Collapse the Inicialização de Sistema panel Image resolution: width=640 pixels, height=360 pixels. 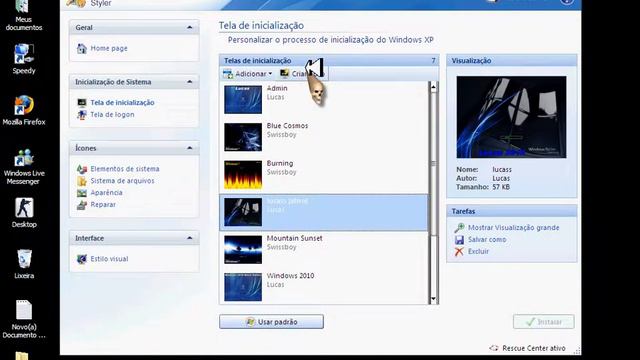pos(189,82)
